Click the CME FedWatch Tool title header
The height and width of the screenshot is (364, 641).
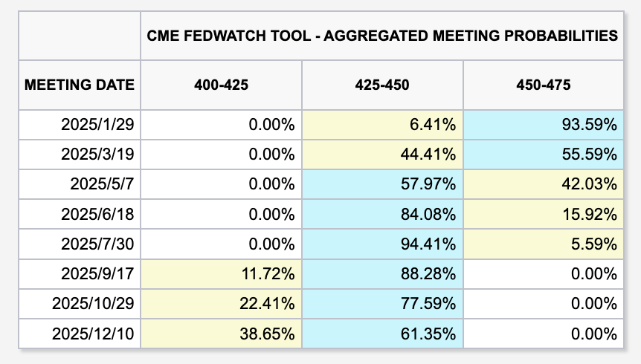point(382,35)
